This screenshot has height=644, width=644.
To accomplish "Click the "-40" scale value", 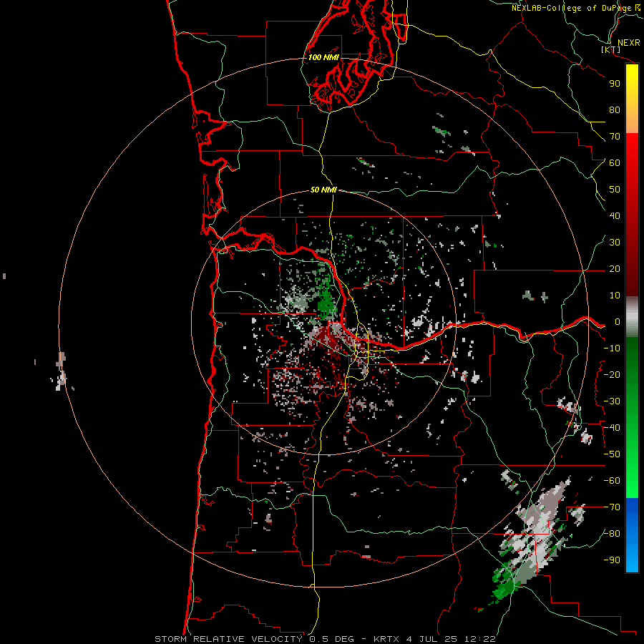I will point(612,428).
